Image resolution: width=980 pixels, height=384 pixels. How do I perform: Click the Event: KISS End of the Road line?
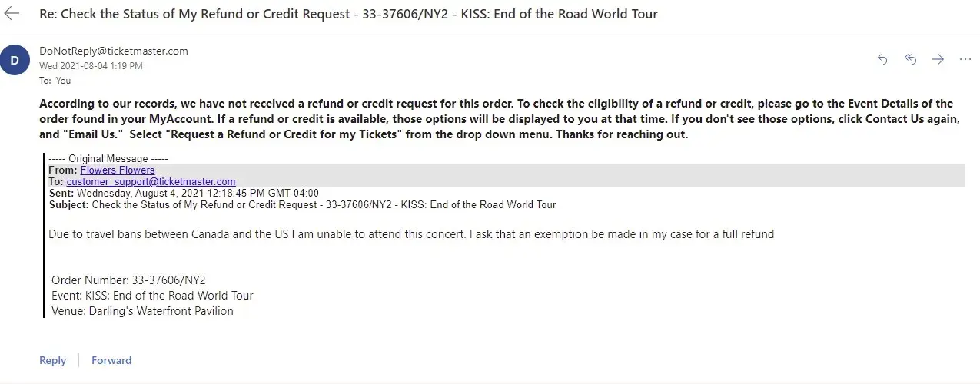point(152,296)
